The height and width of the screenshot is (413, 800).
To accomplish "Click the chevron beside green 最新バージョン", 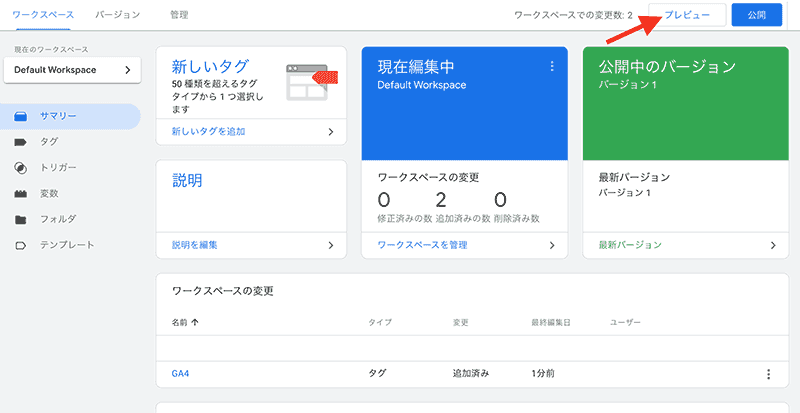I will [x=773, y=245].
